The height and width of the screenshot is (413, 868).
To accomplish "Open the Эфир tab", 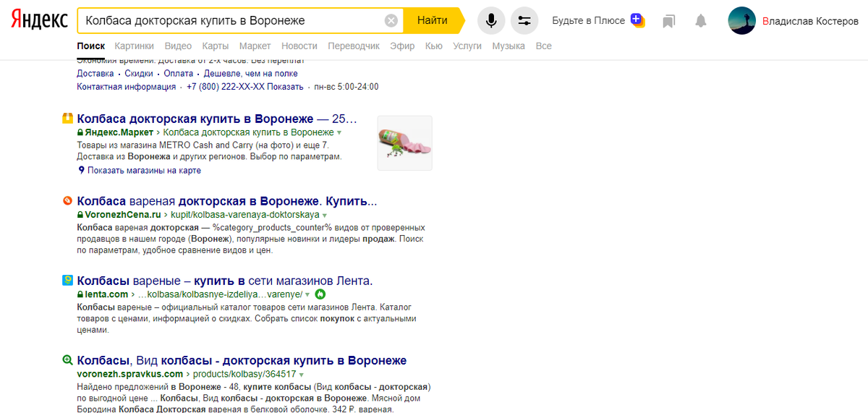I will click(402, 46).
